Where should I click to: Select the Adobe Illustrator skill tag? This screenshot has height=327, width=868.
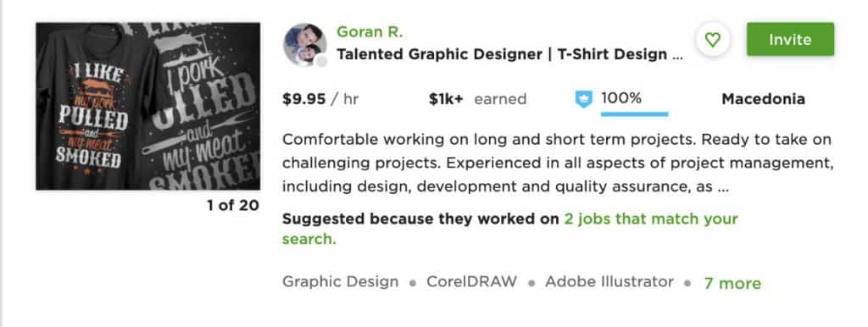click(609, 281)
